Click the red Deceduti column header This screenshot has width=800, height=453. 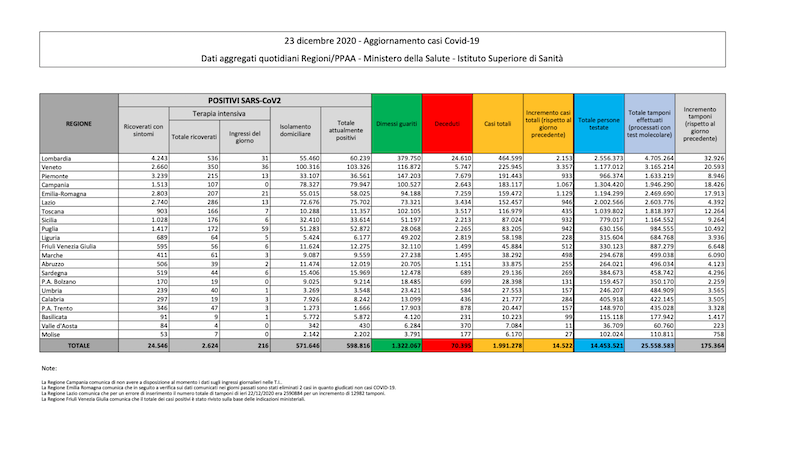tap(447, 124)
